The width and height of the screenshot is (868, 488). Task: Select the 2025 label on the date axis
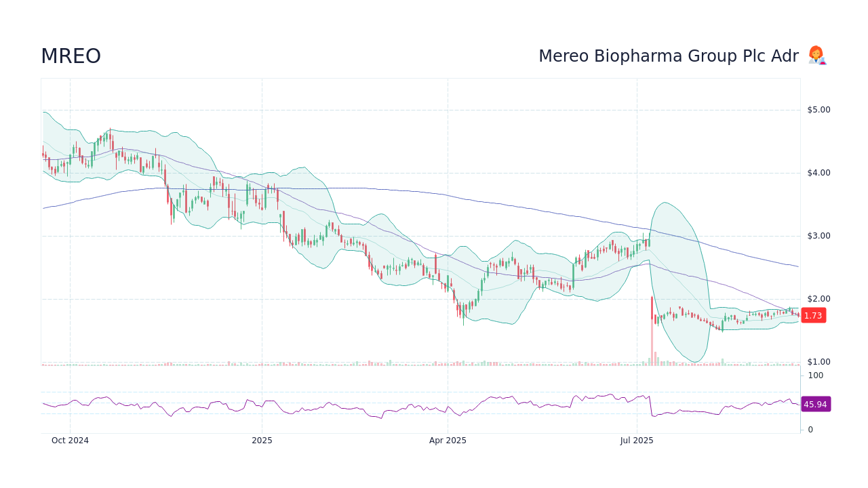click(262, 441)
